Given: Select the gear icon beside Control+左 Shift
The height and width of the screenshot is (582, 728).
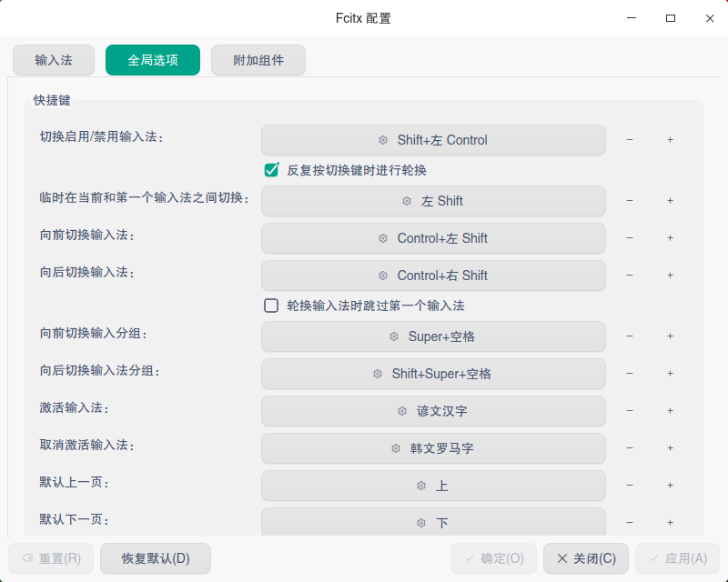Looking at the screenshot, I should (383, 238).
